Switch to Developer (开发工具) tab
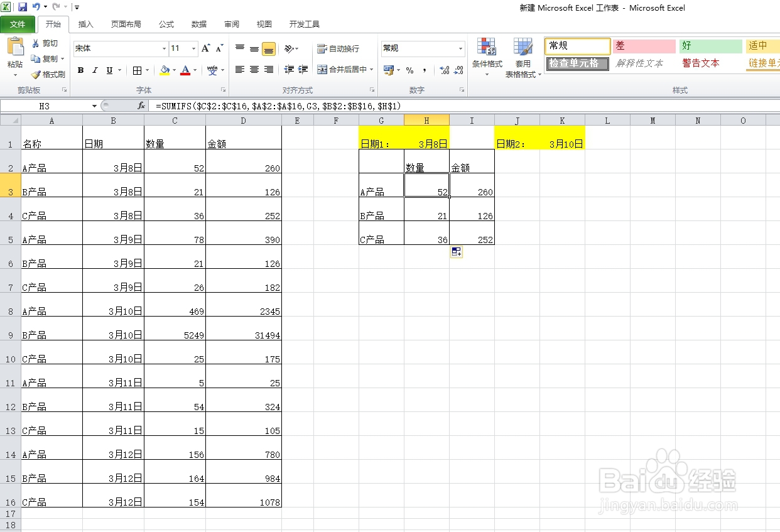The width and height of the screenshot is (780, 532). tap(304, 24)
